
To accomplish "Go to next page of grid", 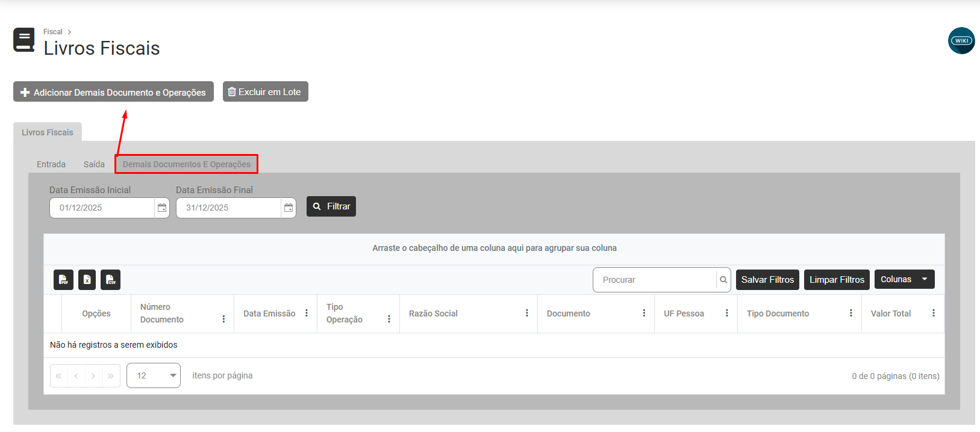I will 93,375.
